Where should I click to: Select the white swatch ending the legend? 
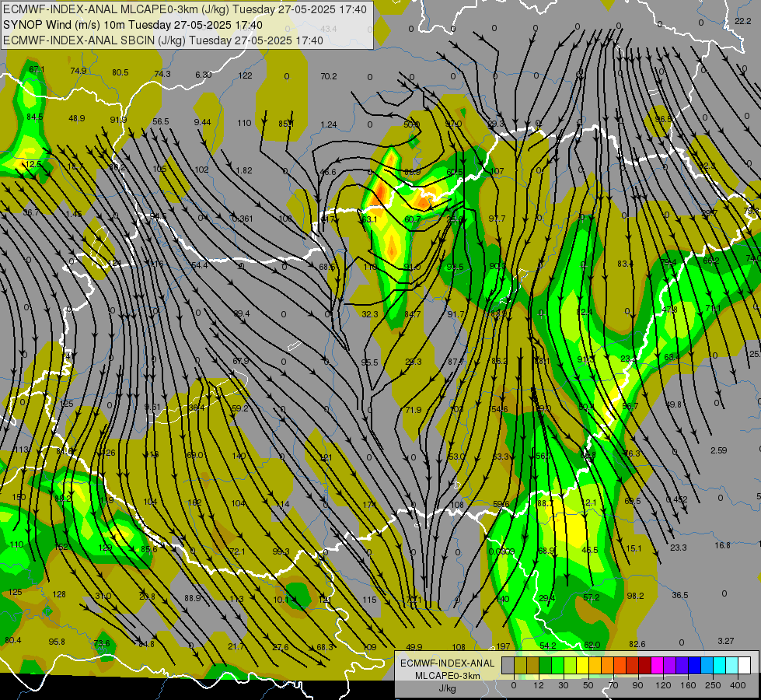(x=744, y=666)
